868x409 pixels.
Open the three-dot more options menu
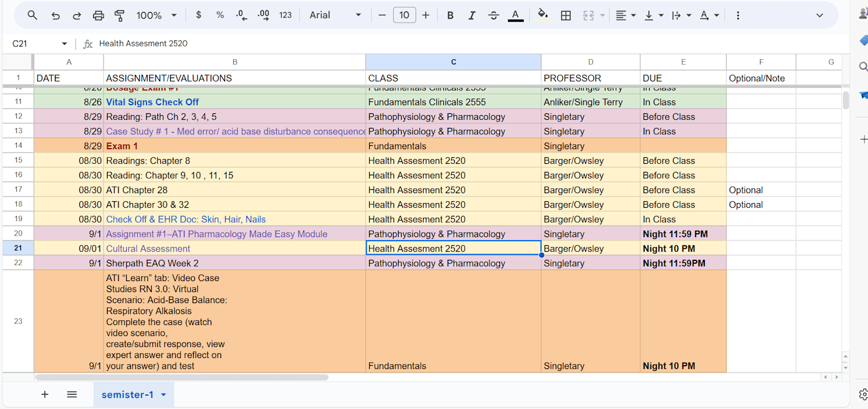click(x=738, y=16)
